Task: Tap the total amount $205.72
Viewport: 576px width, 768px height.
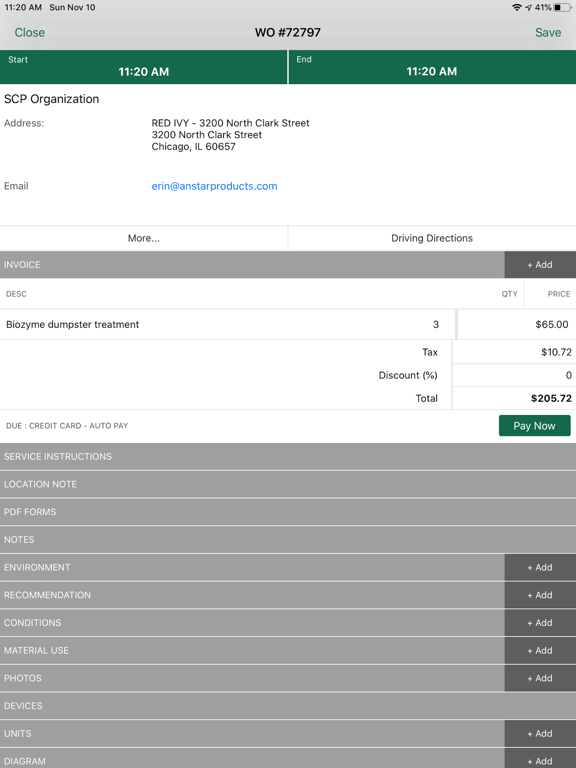Action: 551,398
